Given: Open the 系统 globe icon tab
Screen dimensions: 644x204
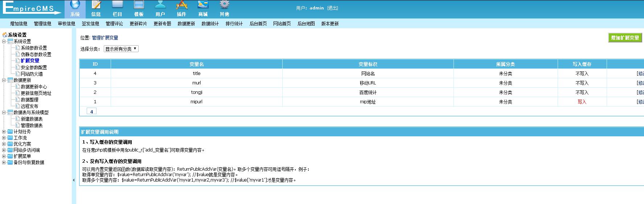Looking at the screenshot, I should (x=75, y=9).
